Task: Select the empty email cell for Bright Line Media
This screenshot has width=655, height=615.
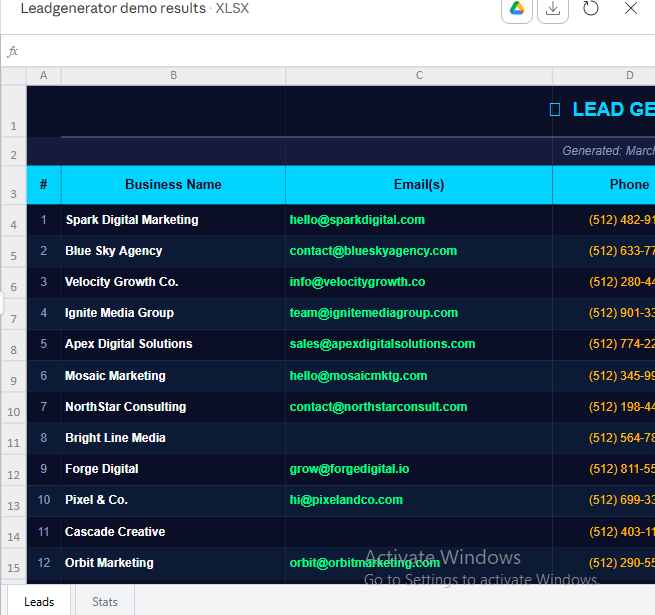Action: pyautogui.click(x=419, y=438)
